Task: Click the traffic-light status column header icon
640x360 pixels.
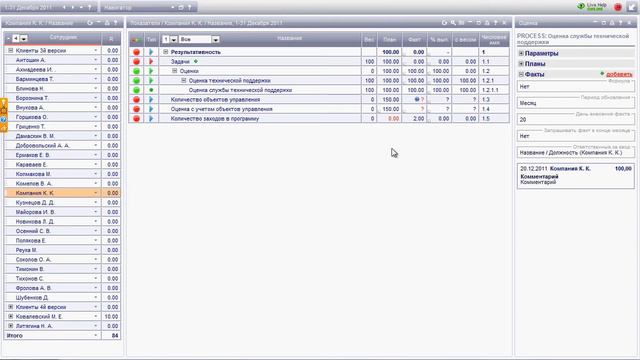Action: [x=136, y=40]
